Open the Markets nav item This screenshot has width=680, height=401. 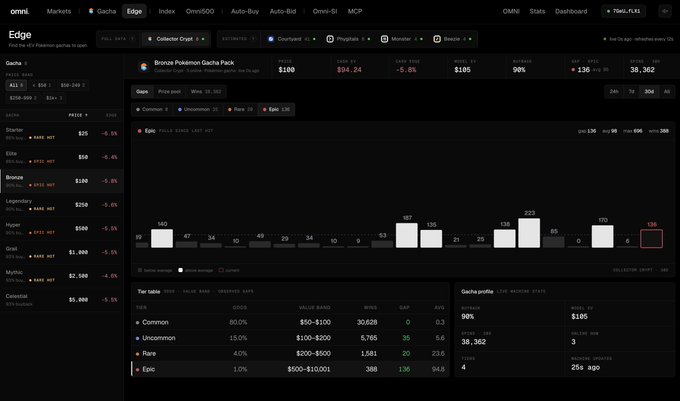(x=59, y=11)
